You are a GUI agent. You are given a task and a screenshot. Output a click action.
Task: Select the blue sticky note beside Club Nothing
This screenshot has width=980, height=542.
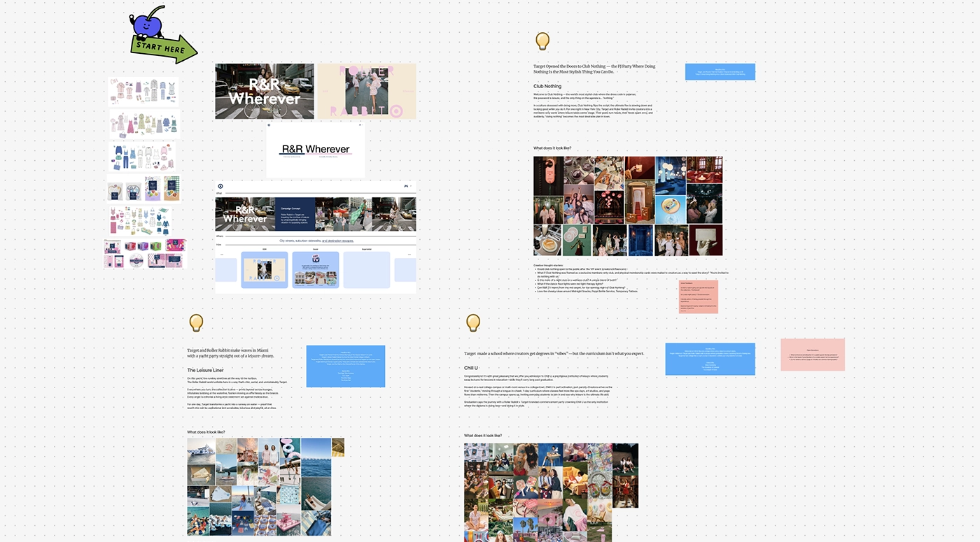pyautogui.click(x=720, y=71)
